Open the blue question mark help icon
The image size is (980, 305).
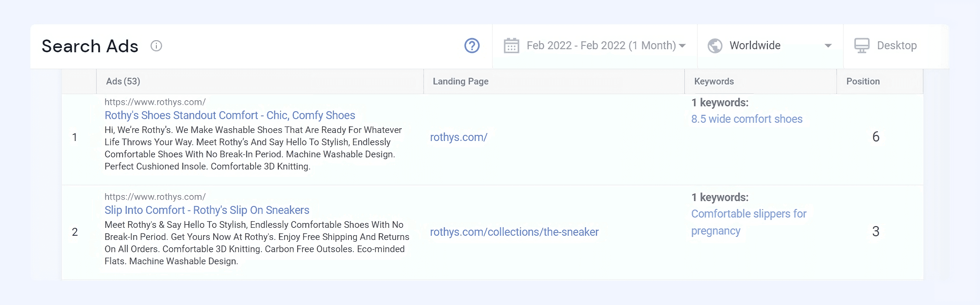tap(472, 46)
